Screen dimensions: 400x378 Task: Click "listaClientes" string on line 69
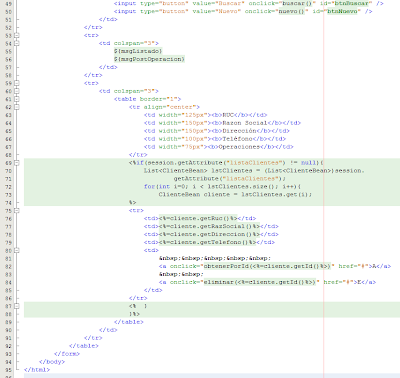tap(255, 163)
